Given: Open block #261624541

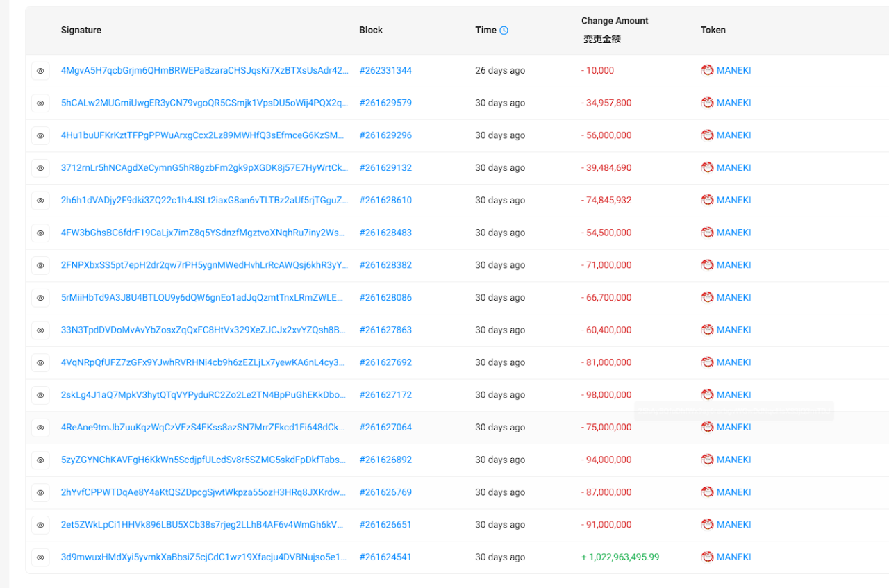Looking at the screenshot, I should (x=385, y=557).
